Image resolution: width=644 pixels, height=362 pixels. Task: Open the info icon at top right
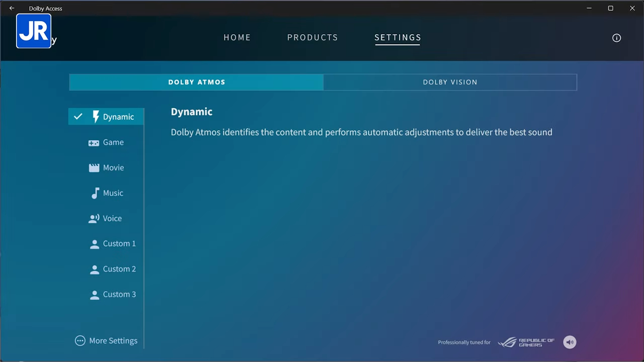click(x=616, y=38)
